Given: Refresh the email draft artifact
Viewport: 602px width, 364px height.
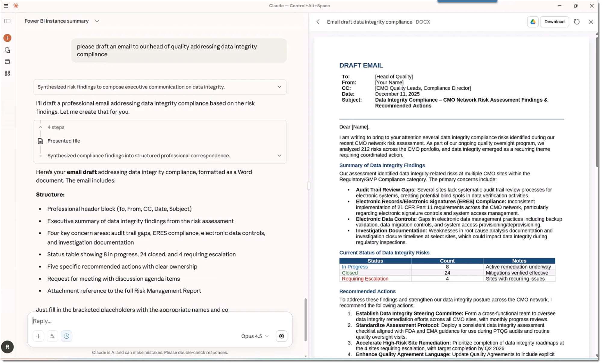Looking at the screenshot, I should coord(577,22).
